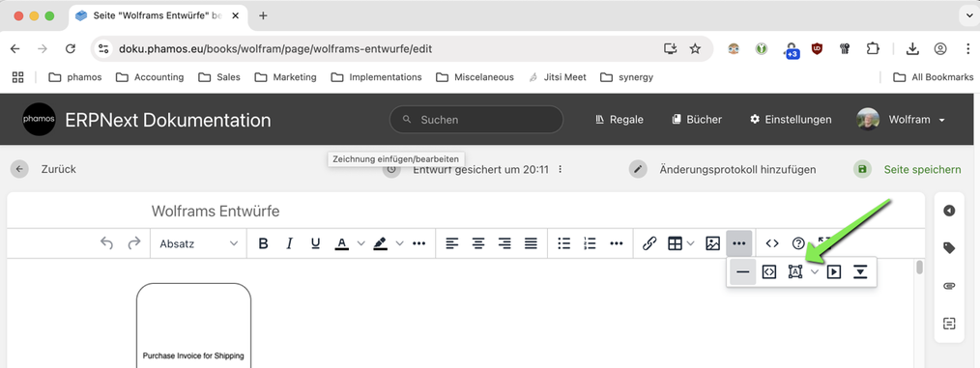Viewport: 980px width, 368px height.
Task: Insert a code block from overflow toolbar
Action: click(768, 271)
